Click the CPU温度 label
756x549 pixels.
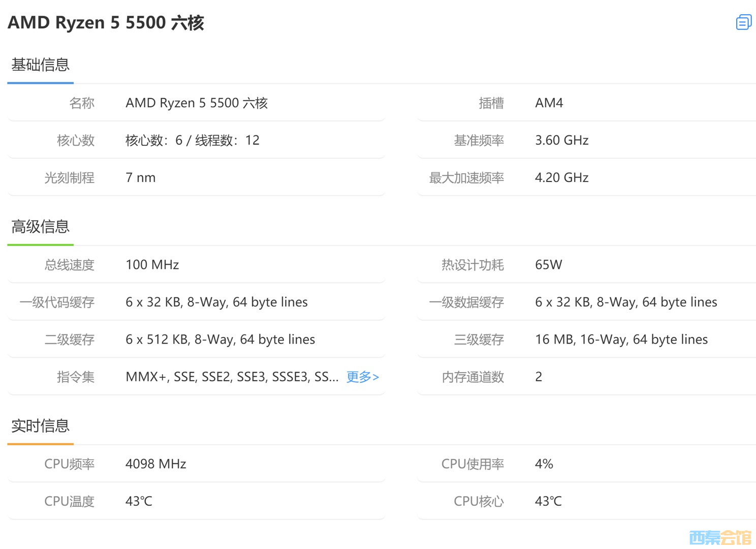tap(70, 502)
